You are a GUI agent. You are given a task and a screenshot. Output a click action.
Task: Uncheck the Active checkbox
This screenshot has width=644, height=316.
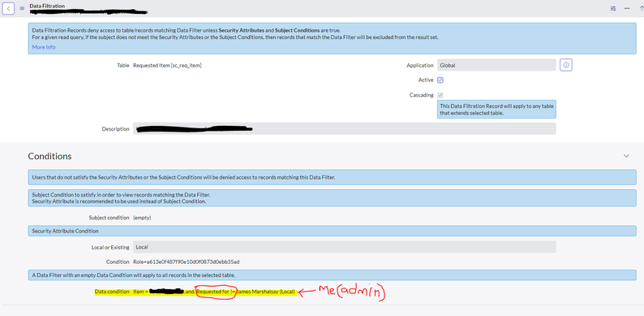440,80
